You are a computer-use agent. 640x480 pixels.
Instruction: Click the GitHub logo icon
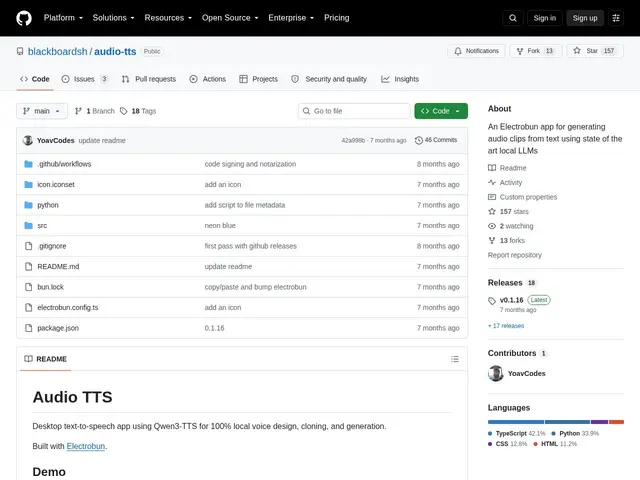point(24,18)
